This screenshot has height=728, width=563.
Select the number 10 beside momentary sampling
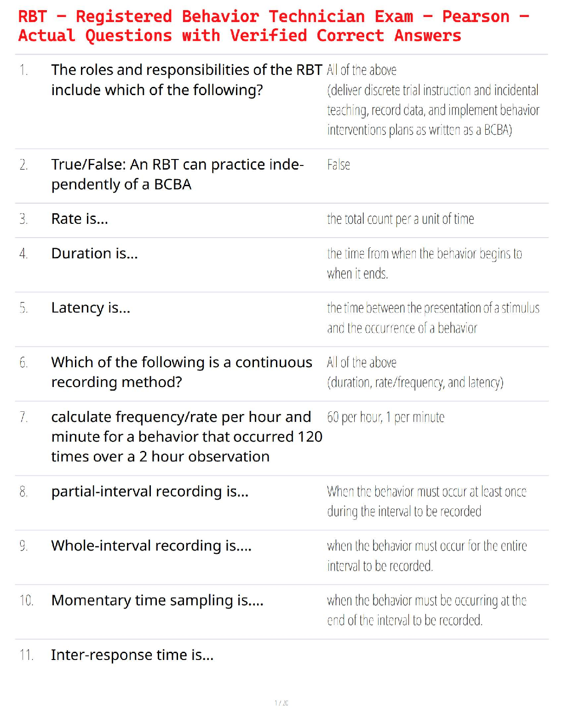pos(26,601)
